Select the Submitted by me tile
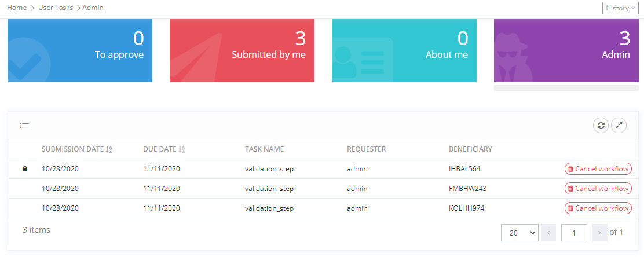Screen dimensions: 644x257 click(242, 50)
